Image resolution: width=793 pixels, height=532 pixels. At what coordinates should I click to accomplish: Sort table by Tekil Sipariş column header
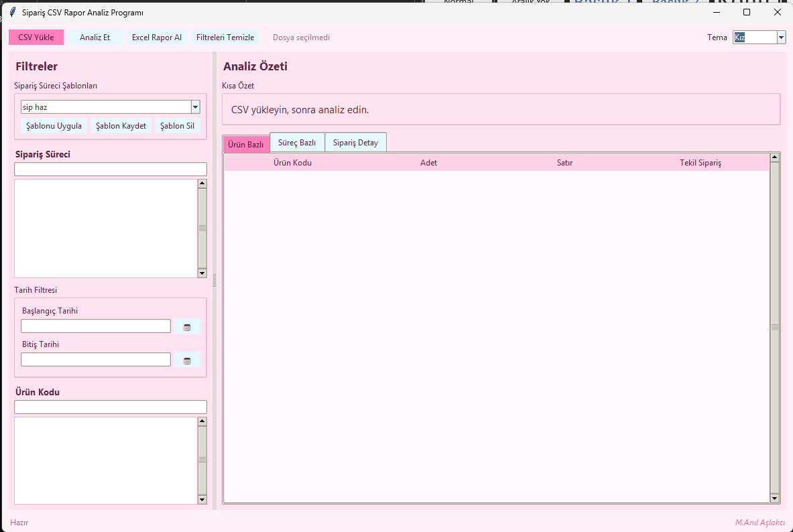coord(700,163)
